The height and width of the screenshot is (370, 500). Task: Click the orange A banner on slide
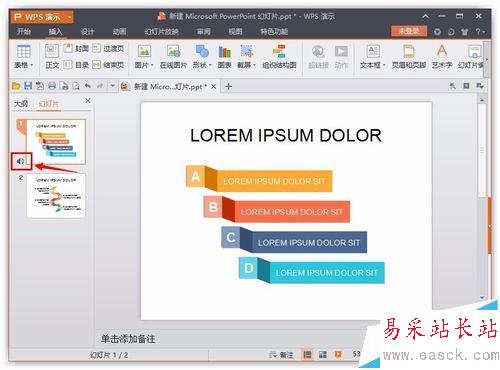click(x=259, y=179)
